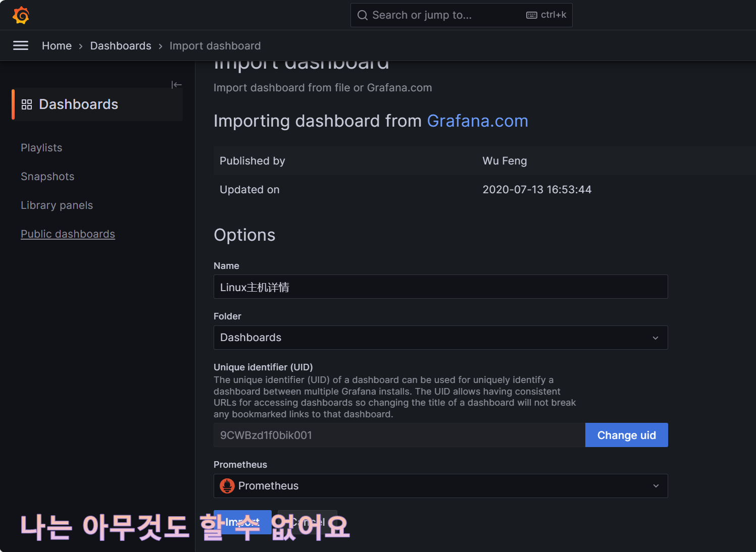Go to Home breadcrumb

pyautogui.click(x=57, y=46)
